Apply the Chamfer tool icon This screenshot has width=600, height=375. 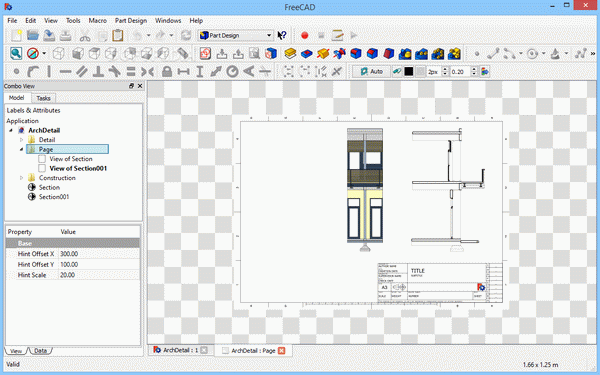372,54
